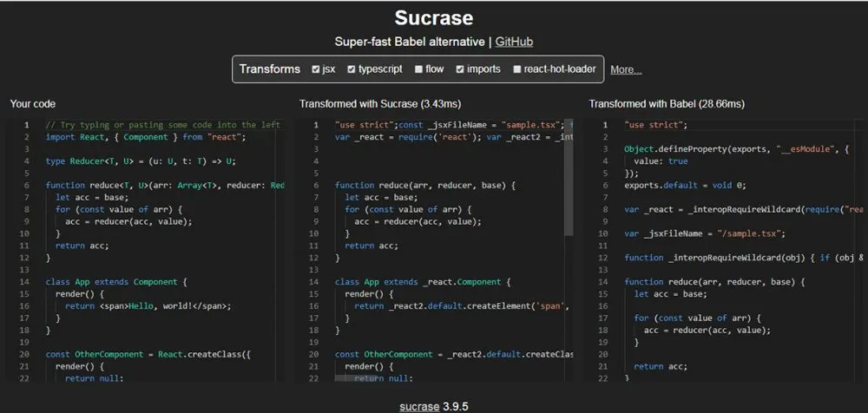Click the 'type Reducer' line in Your code
868x413 pixels.
(x=141, y=161)
